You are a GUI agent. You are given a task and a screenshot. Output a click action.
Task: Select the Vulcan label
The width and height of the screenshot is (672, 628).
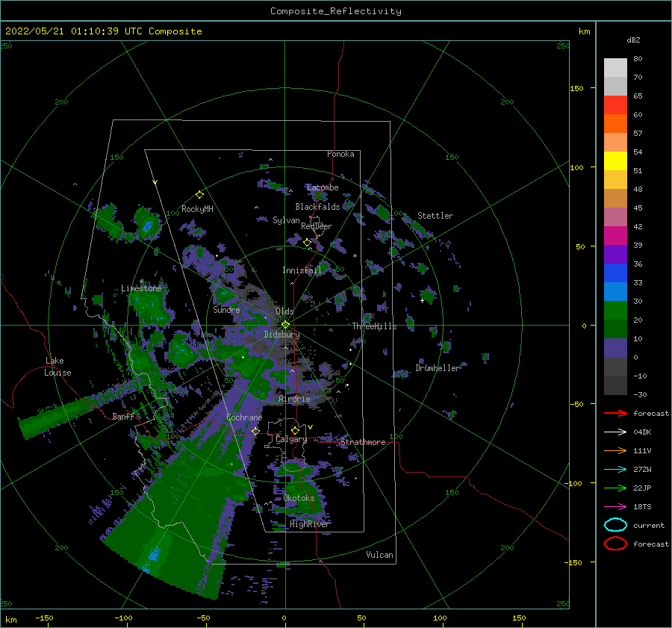pyautogui.click(x=380, y=555)
